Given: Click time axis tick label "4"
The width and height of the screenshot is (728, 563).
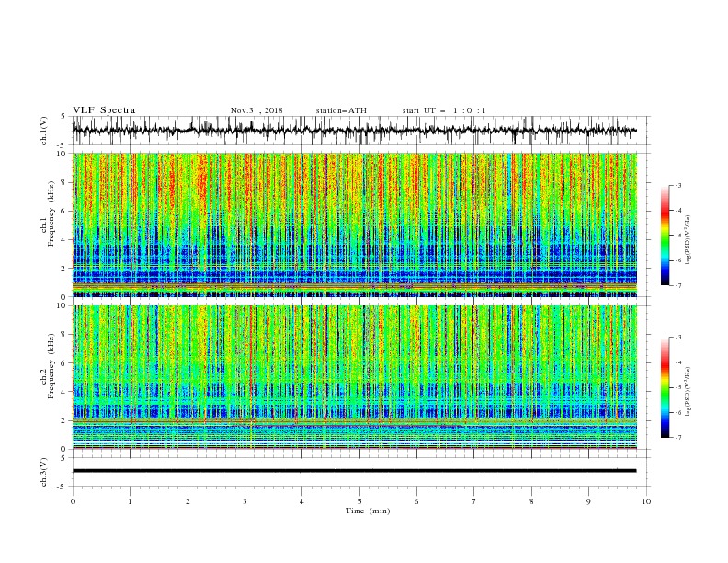Looking at the screenshot, I should click(301, 501).
